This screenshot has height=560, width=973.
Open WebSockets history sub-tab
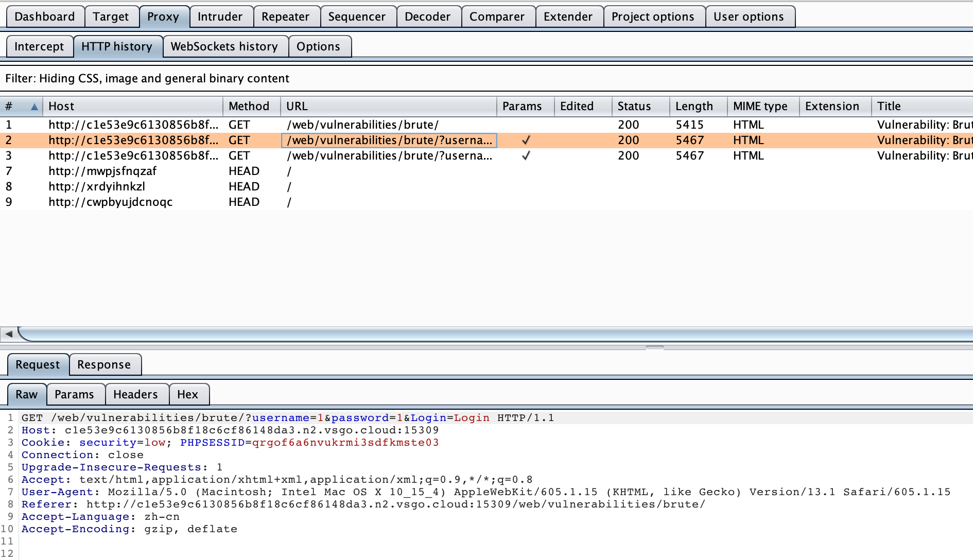click(x=225, y=46)
